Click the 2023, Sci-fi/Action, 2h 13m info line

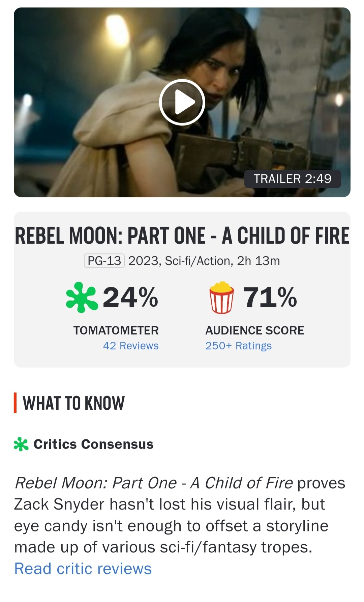coord(204,261)
